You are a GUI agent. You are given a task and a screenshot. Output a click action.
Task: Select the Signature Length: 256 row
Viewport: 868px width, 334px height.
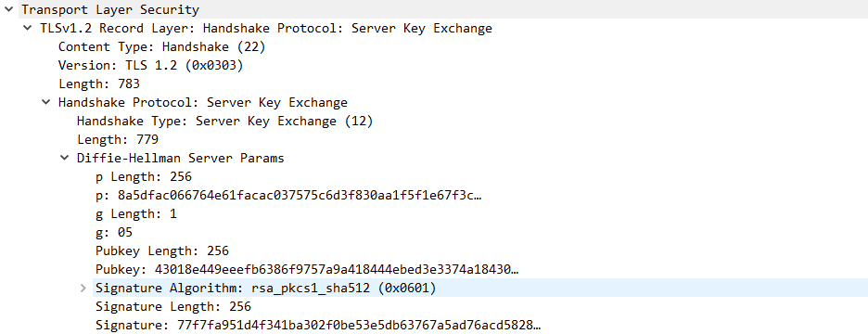pos(173,307)
